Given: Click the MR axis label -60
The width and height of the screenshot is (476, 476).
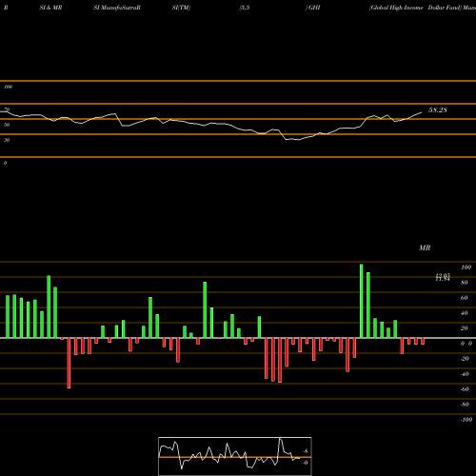Looking at the screenshot, I should [x=465, y=389].
